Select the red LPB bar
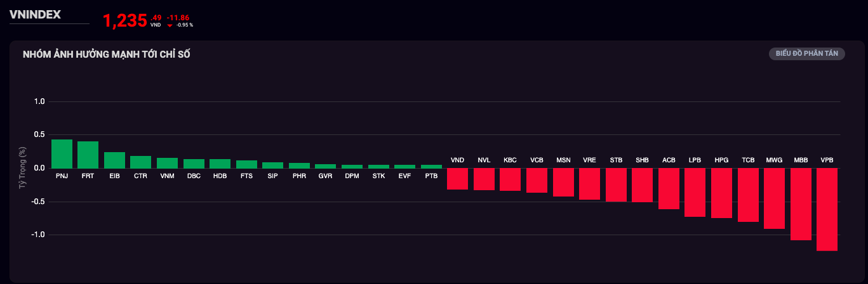The image size is (868, 284). [x=695, y=192]
